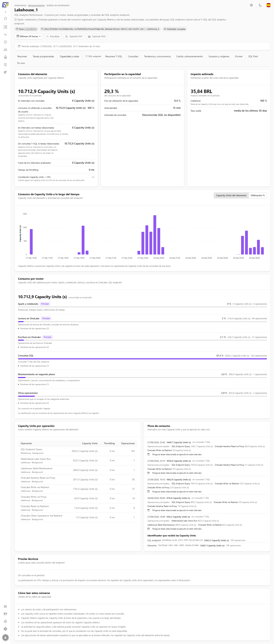Follow the Almacenamiento breadcrumb link

click(36, 5)
